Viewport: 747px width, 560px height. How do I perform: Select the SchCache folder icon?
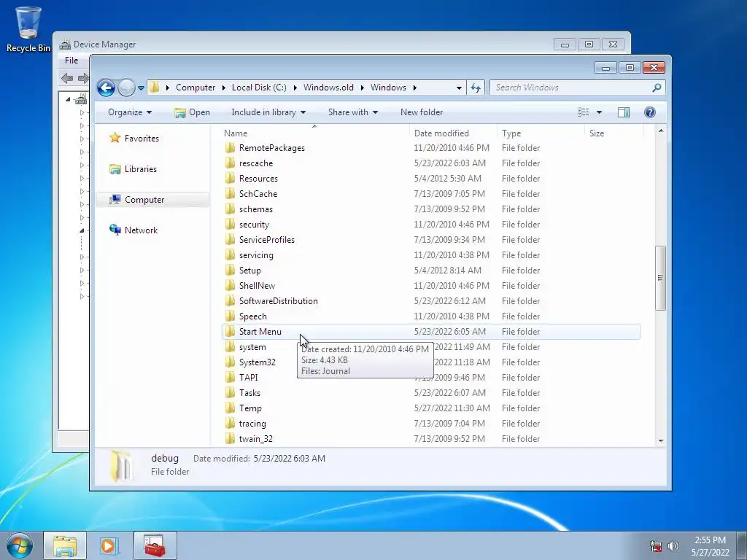(230, 193)
